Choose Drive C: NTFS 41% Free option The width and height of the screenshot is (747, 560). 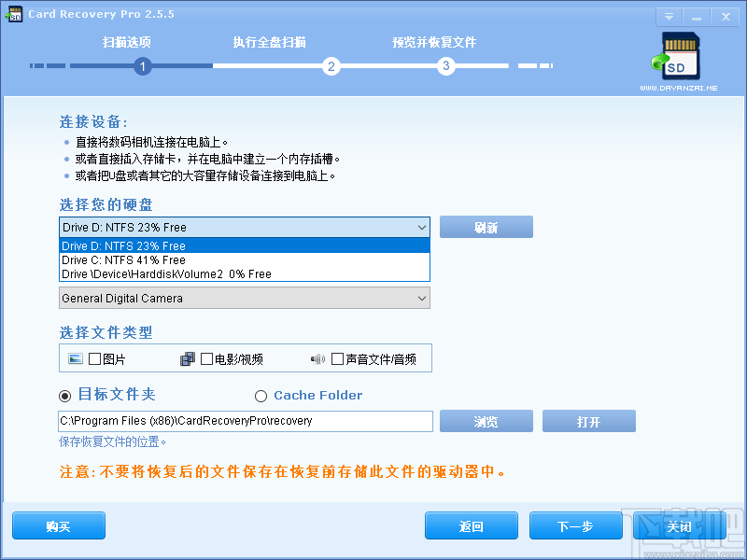point(245,260)
